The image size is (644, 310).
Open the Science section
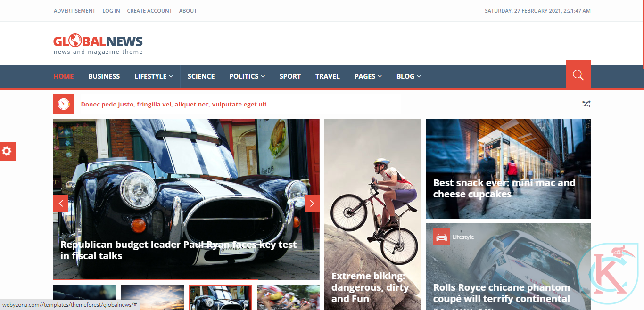201,76
